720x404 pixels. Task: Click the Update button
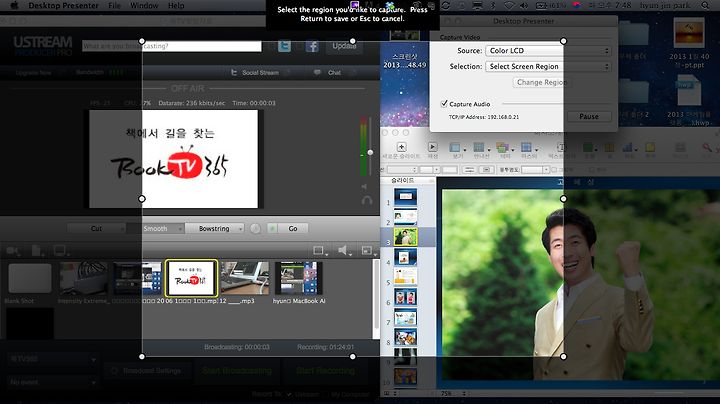[x=344, y=46]
